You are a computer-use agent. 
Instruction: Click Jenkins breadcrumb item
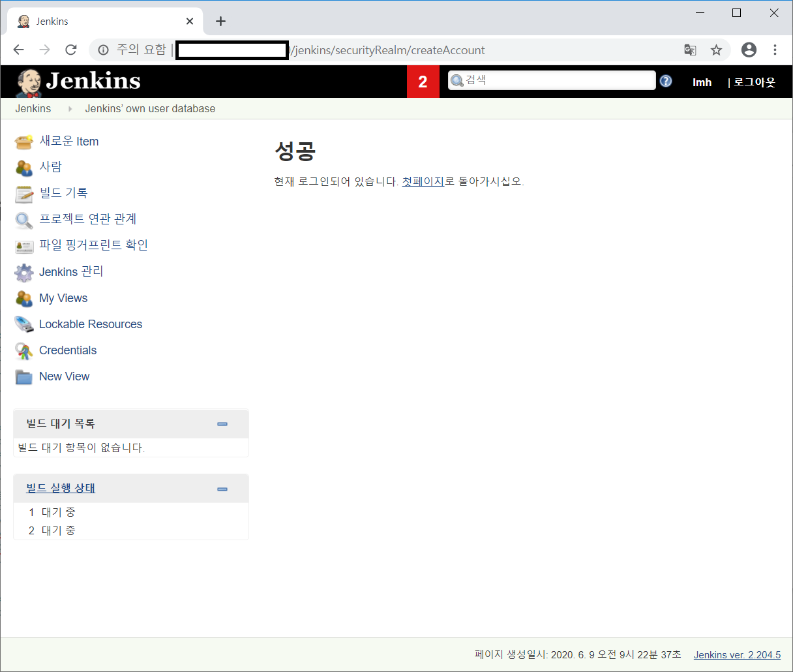pyautogui.click(x=33, y=109)
